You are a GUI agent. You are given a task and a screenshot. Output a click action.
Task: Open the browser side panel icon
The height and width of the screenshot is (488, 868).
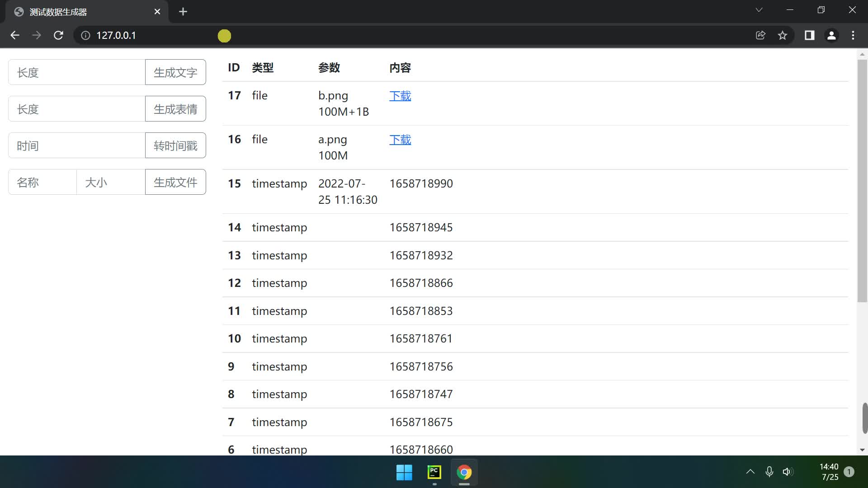(809, 35)
